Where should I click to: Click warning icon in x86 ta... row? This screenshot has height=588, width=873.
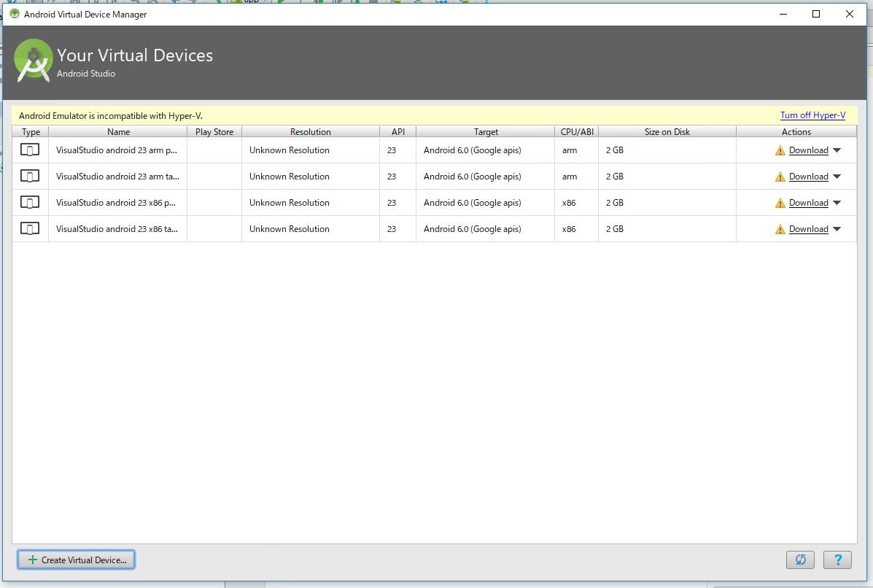[x=780, y=229]
